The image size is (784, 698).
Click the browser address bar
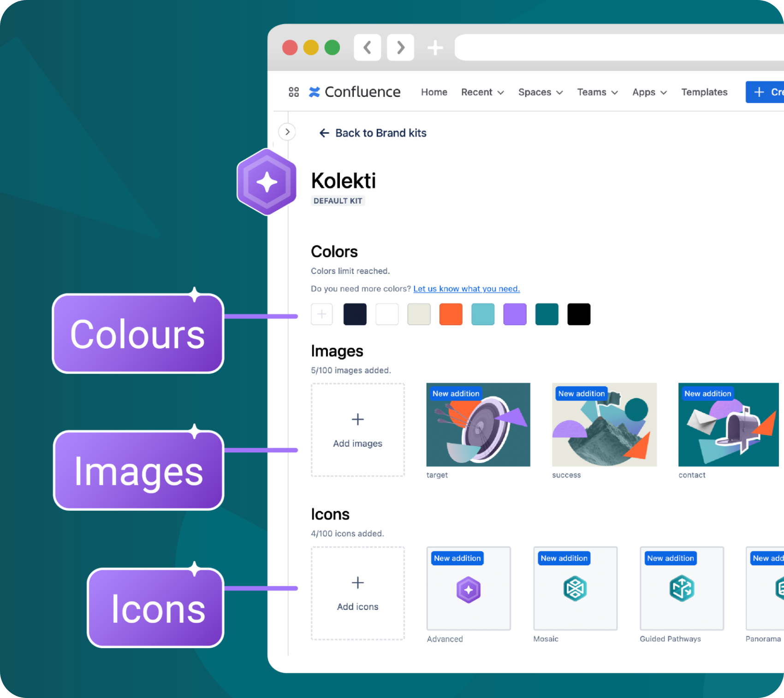tap(619, 47)
